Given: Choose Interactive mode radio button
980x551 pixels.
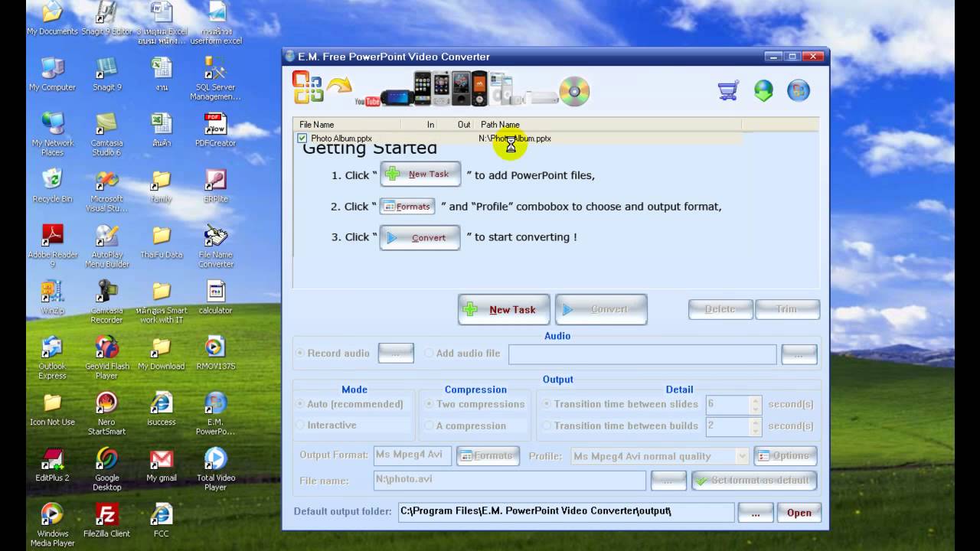Looking at the screenshot, I should pyautogui.click(x=300, y=425).
